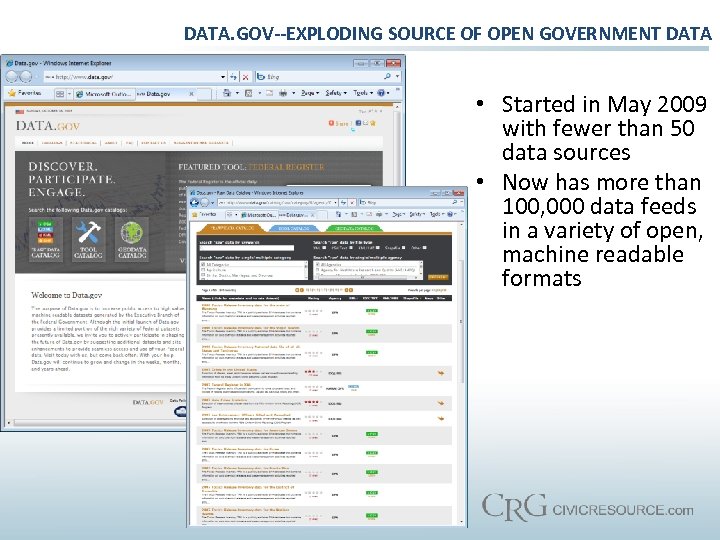
Task: Click Forward arrow in Data.gov window
Action: pos(26,77)
